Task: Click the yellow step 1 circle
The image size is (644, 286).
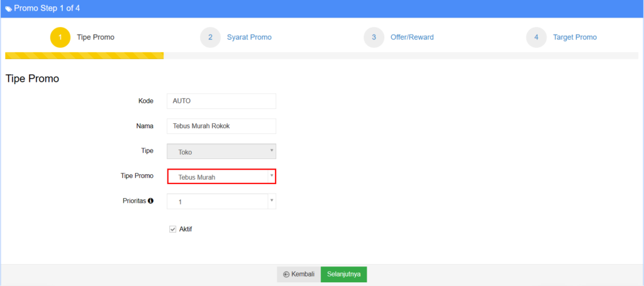Action: point(60,37)
